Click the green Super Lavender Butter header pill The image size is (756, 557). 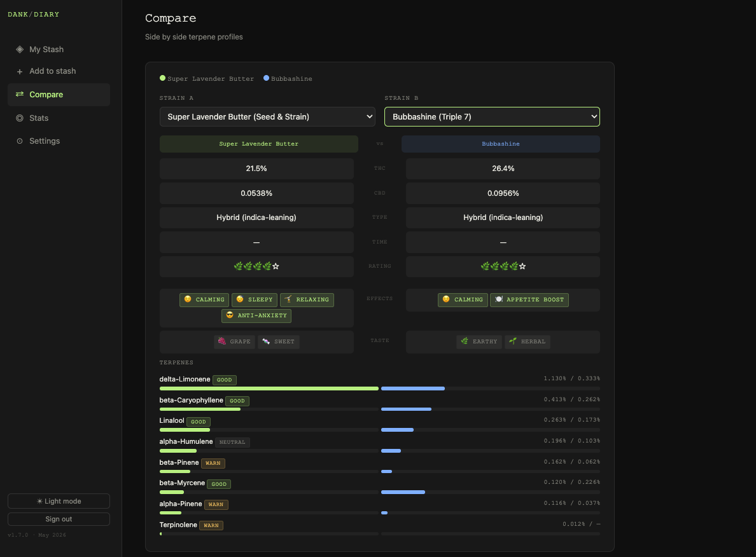click(259, 144)
